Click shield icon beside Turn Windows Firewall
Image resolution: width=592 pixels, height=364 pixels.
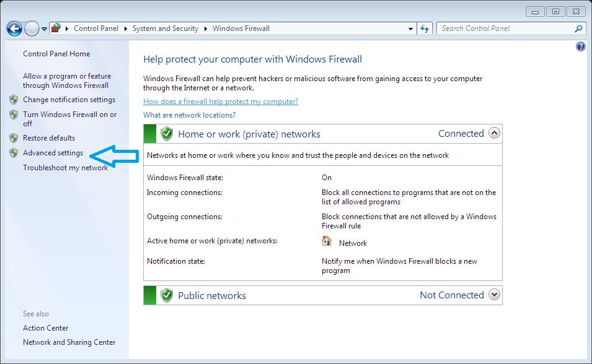click(14, 115)
